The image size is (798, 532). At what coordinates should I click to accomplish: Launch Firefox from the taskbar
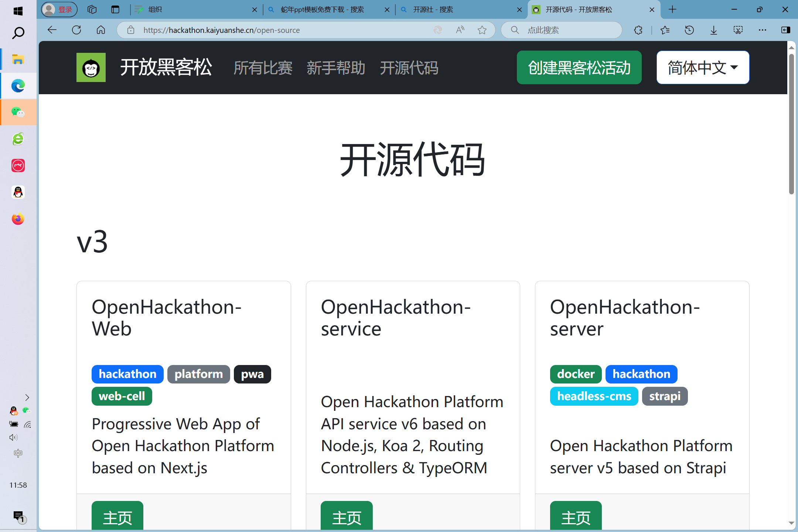click(18, 219)
